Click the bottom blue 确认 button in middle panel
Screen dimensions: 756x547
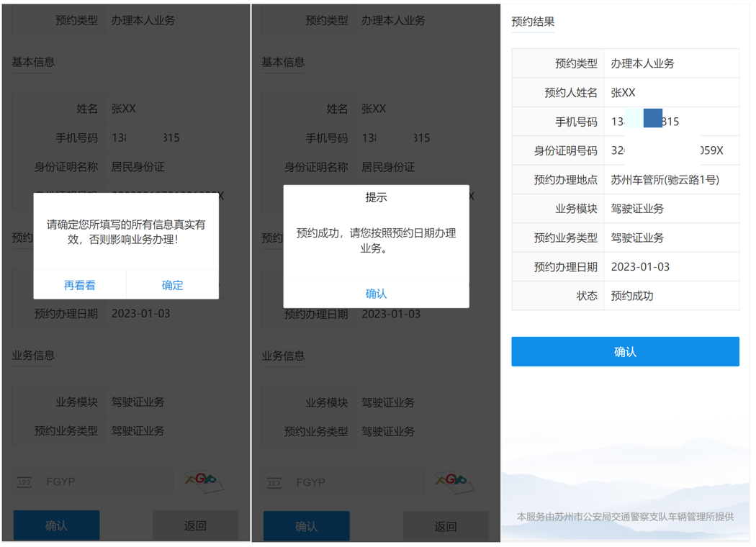click(306, 526)
